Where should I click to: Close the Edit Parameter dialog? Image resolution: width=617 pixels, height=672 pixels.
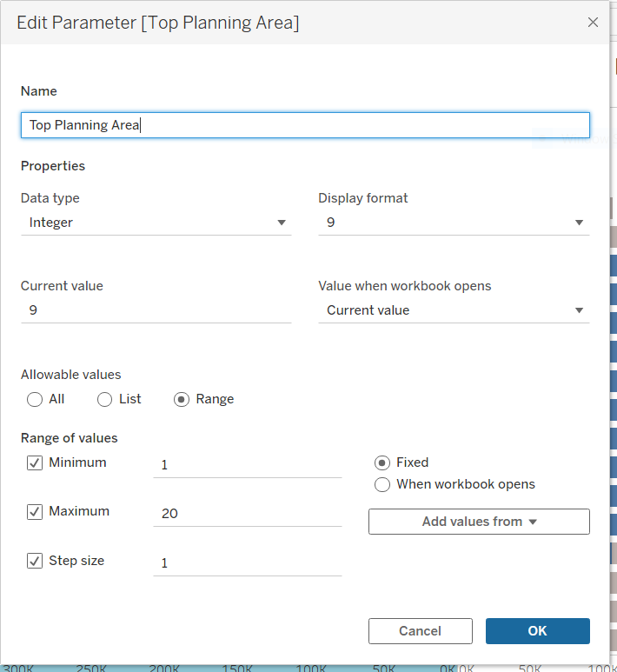(593, 23)
